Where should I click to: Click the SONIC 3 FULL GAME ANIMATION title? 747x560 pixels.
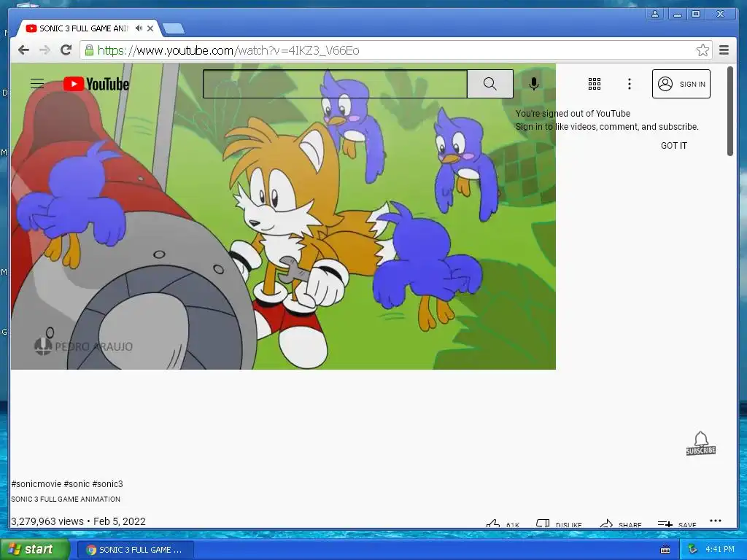pos(66,499)
